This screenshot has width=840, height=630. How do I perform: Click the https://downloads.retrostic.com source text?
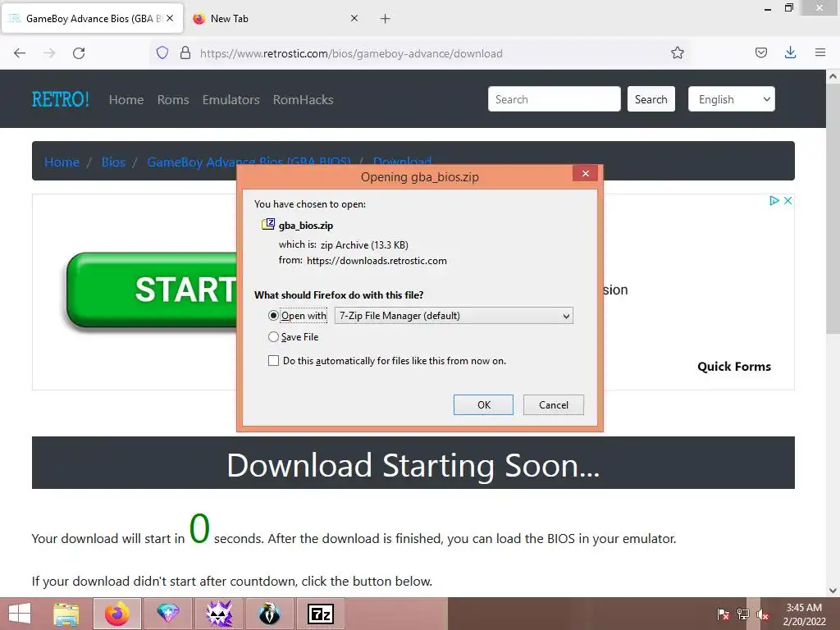[x=377, y=261]
